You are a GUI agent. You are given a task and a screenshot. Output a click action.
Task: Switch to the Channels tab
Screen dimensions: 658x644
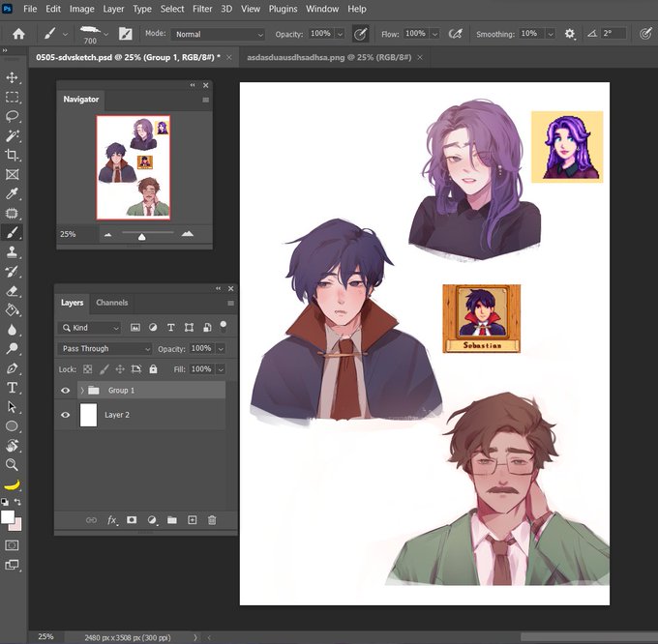(x=112, y=303)
